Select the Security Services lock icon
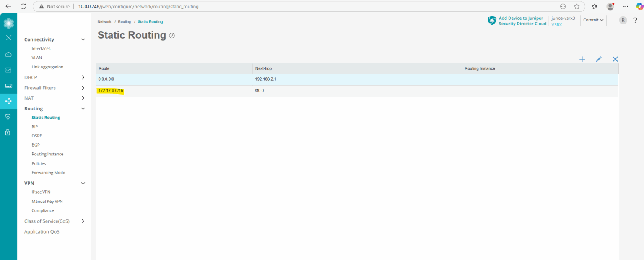This screenshot has width=644, height=260. click(8, 132)
